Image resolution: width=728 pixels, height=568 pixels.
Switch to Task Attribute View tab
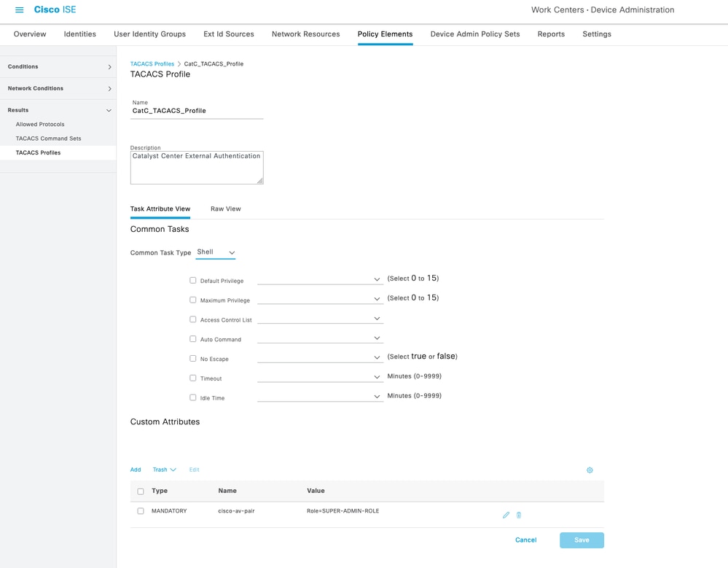pyautogui.click(x=160, y=209)
